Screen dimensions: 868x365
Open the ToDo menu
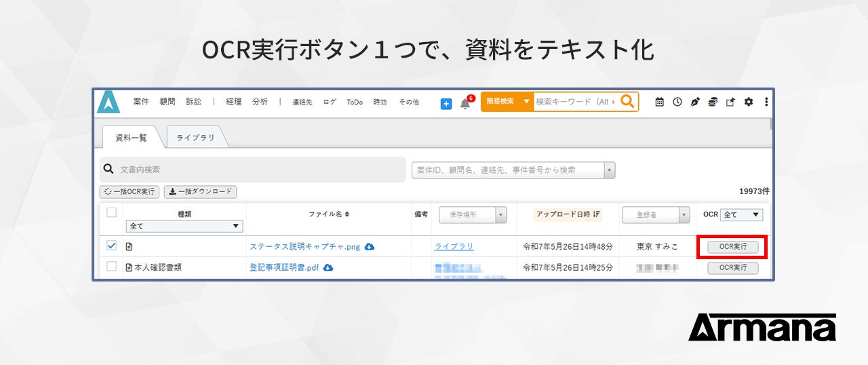355,102
